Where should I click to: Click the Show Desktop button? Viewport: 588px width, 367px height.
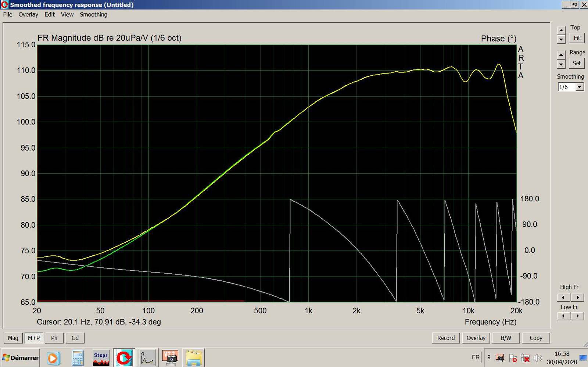(x=583, y=357)
